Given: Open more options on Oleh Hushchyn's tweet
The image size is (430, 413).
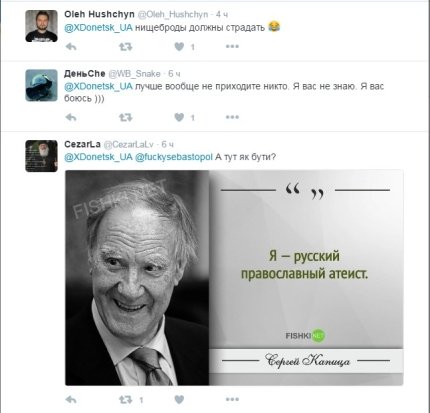Looking at the screenshot, I should [232, 46].
